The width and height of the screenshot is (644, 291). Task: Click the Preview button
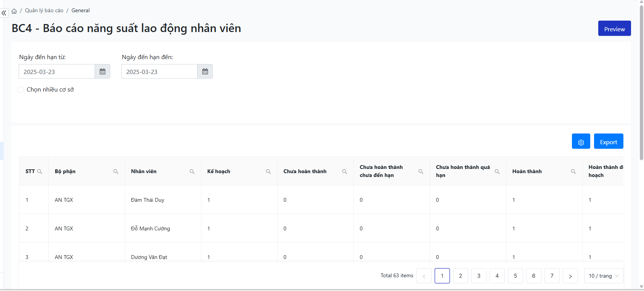click(x=614, y=29)
